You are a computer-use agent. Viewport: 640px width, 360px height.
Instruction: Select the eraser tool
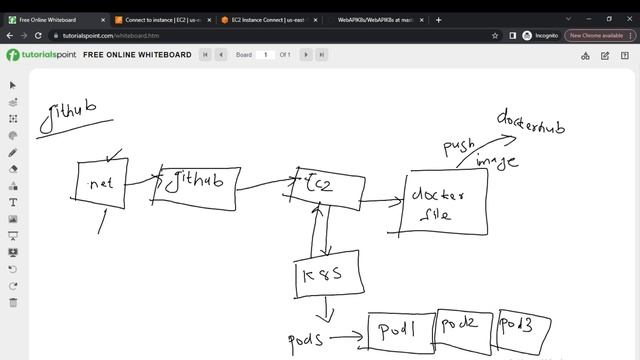tap(13, 169)
